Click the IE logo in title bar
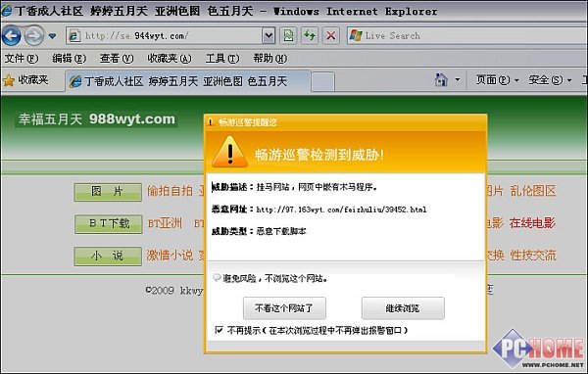Screen dimensions: 588x374 [7, 11]
